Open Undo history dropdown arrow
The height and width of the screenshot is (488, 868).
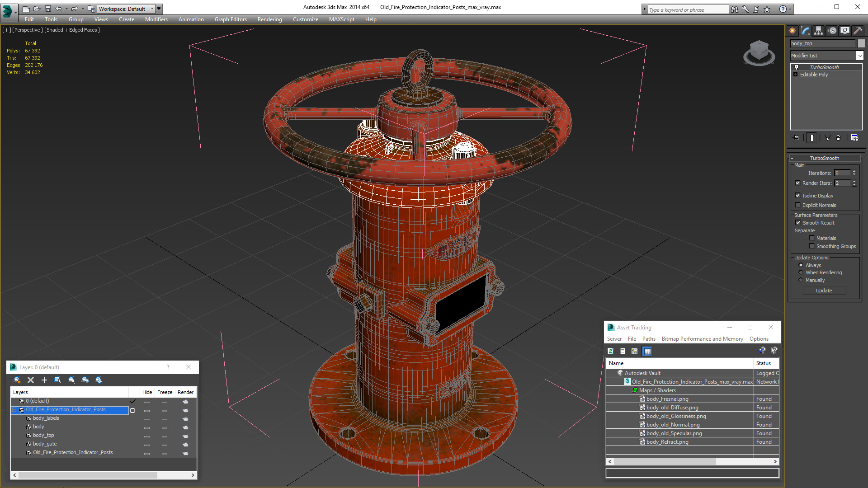coord(66,9)
